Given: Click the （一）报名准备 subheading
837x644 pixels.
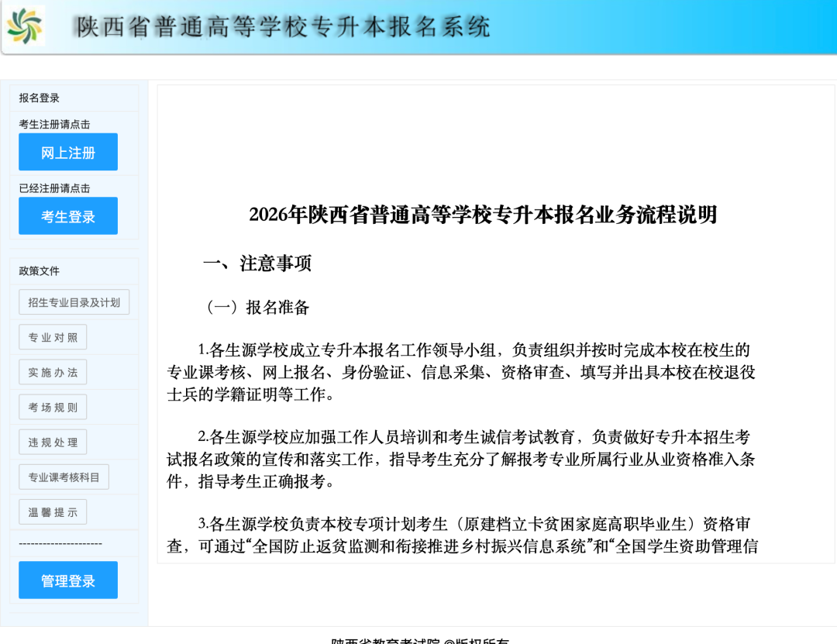Looking at the screenshot, I should point(257,308).
